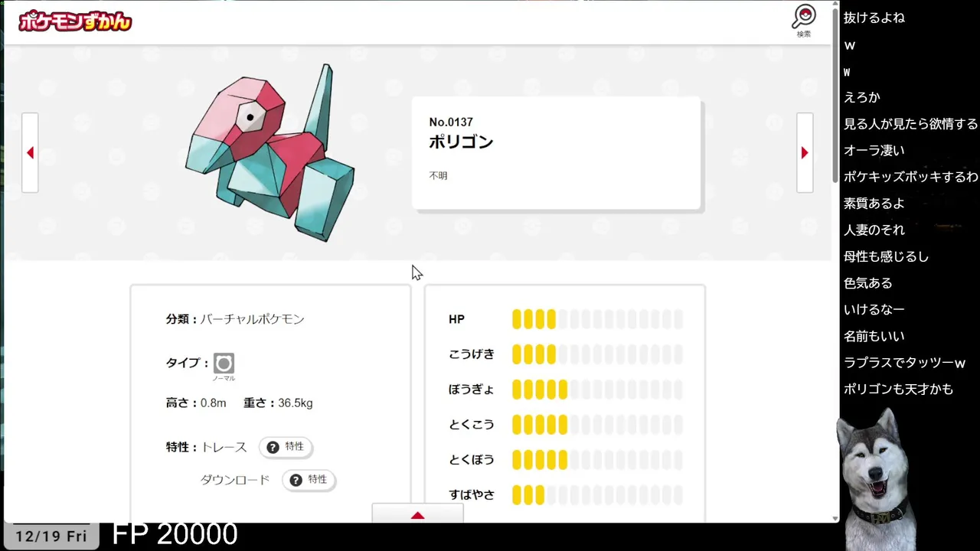Screen dimensions: 980x551
Task: Click the ポケモンずかん logo
Action: pos(75,21)
